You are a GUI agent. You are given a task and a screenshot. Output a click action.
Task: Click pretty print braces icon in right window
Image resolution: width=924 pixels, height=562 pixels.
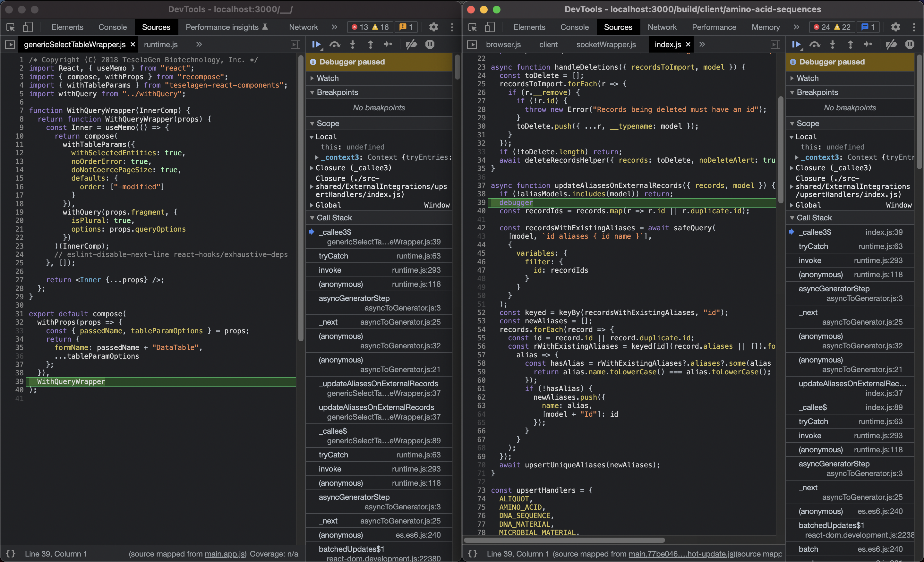coord(473,554)
